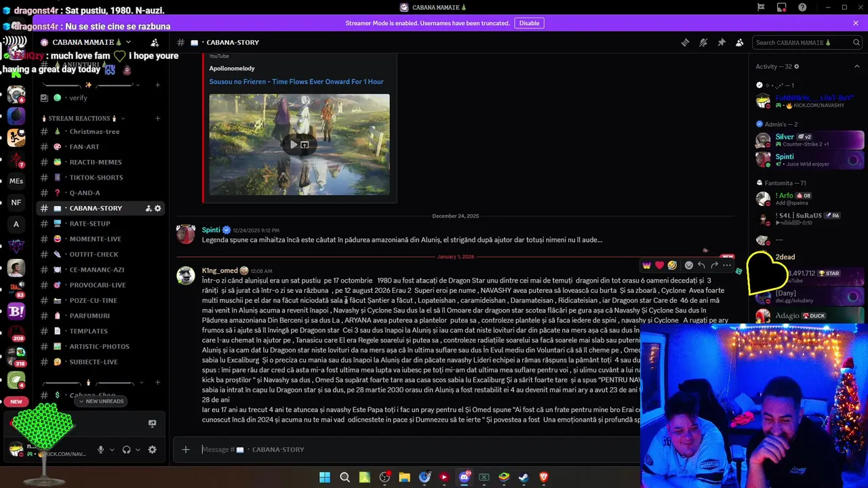React with the laughing emoji on message

click(x=672, y=265)
